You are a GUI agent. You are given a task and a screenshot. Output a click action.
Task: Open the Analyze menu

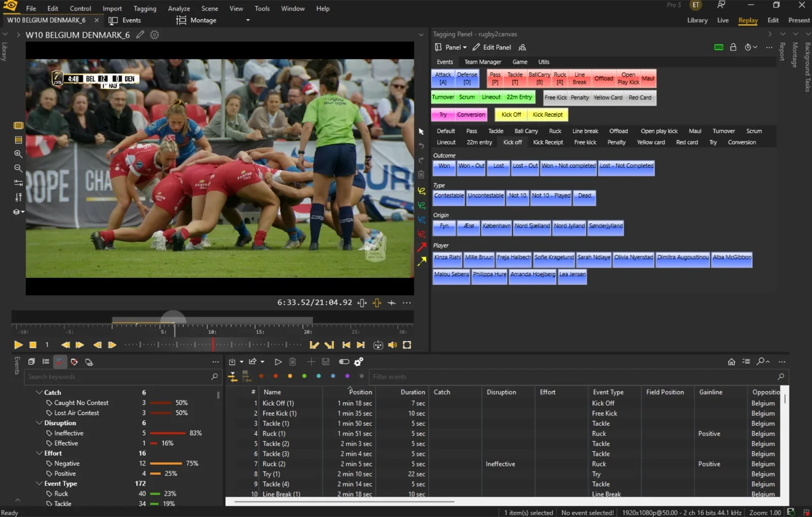coord(179,9)
